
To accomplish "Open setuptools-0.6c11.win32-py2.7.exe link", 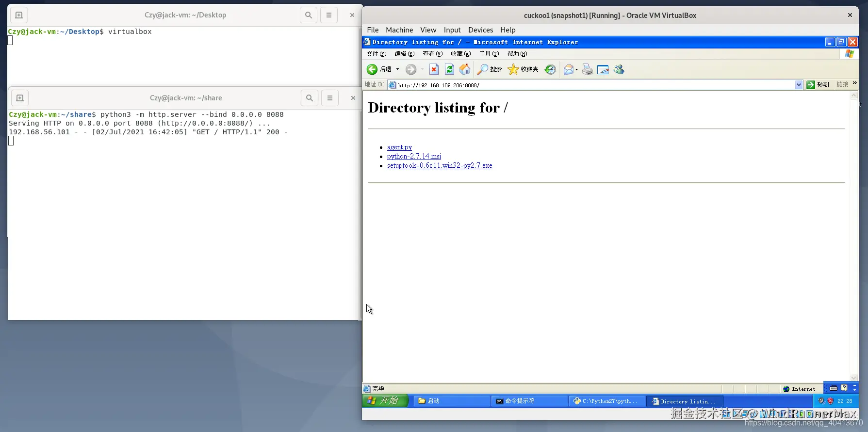I will pos(440,166).
